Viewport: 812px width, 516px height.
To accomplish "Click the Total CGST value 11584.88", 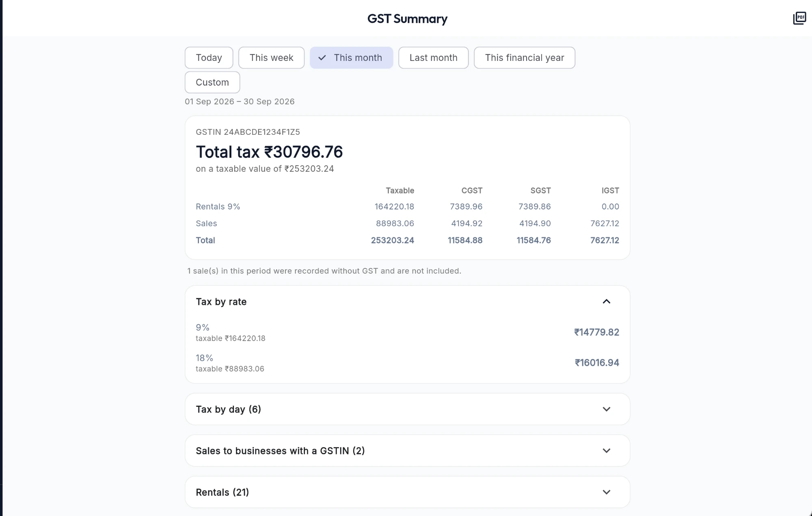I will coord(465,240).
